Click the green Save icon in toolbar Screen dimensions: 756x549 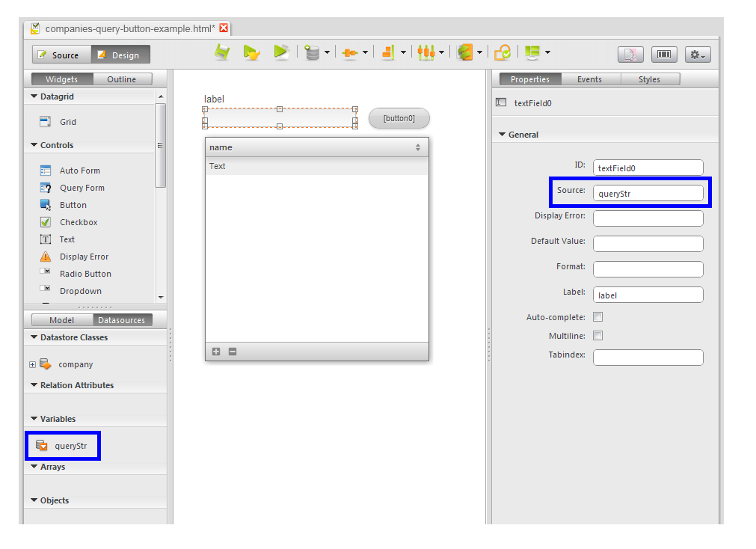[x=222, y=52]
